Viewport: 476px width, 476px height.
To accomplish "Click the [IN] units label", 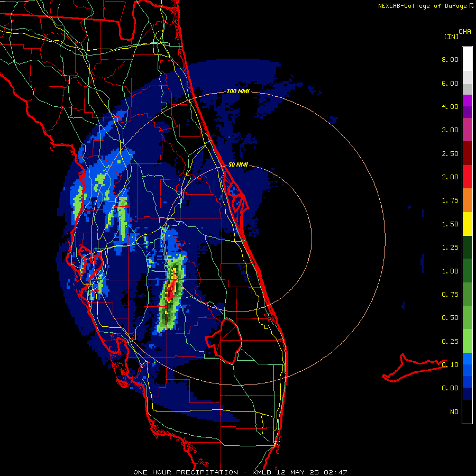I will click(451, 36).
